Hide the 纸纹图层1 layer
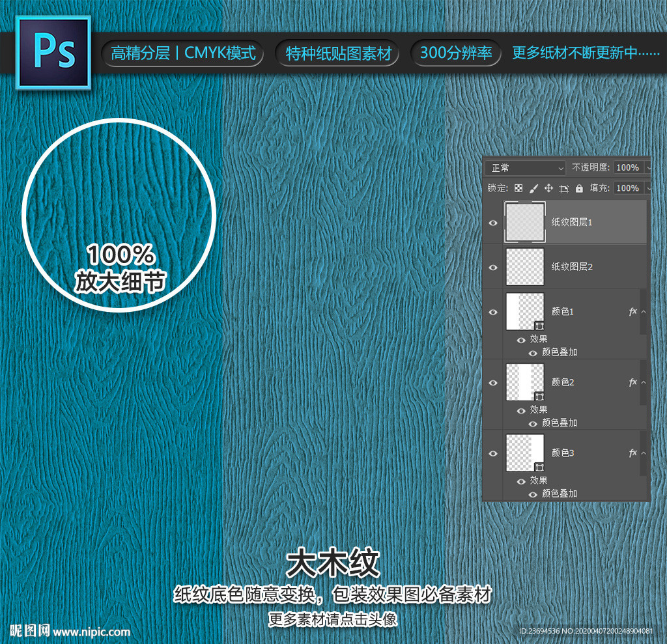 coord(493,223)
